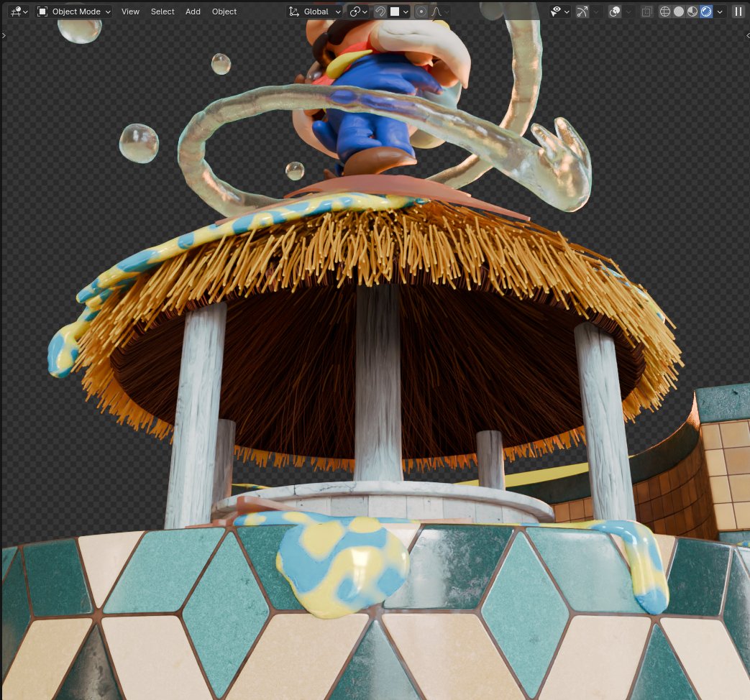
Task: Switch to solid viewport shading
Action: (678, 11)
